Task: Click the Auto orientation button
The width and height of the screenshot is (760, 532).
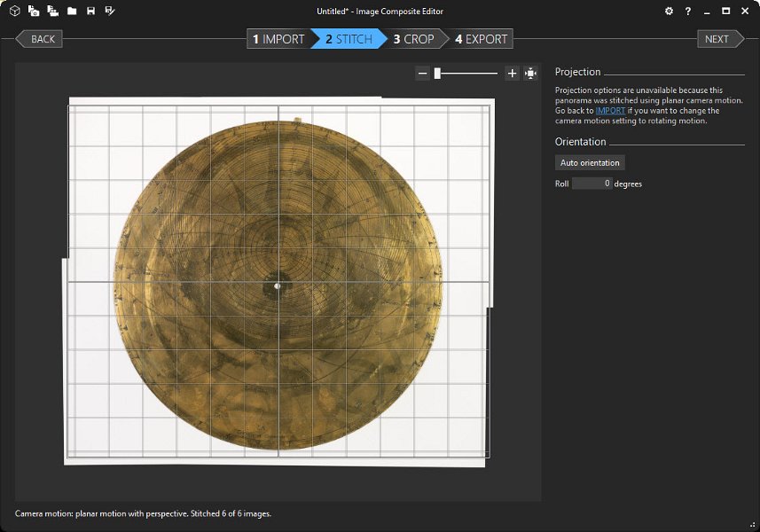Action: pos(590,163)
